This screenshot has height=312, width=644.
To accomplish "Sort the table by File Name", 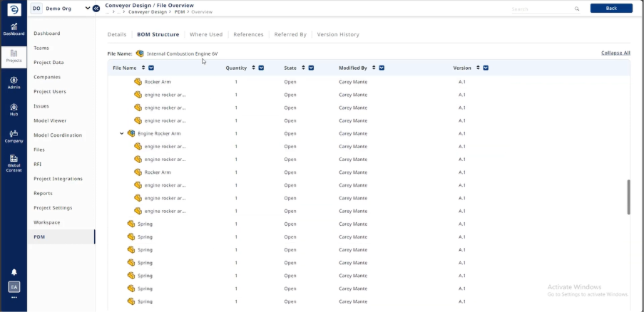I will point(143,68).
